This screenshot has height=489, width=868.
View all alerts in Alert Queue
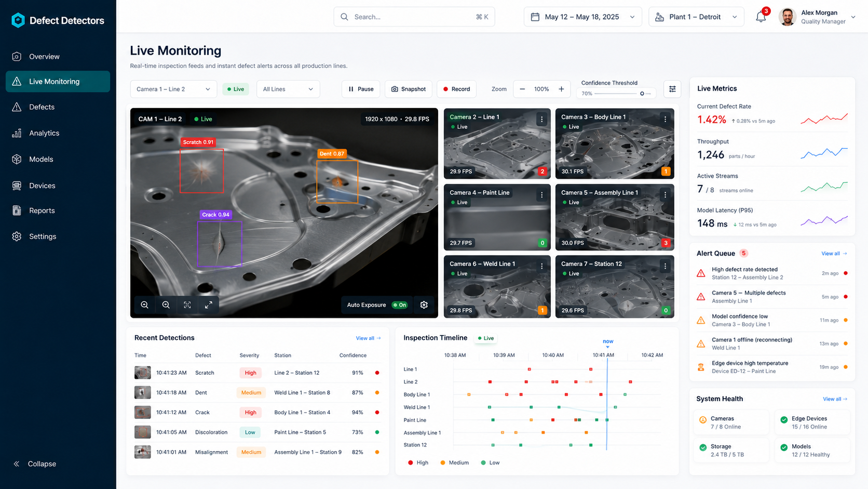pyautogui.click(x=834, y=254)
